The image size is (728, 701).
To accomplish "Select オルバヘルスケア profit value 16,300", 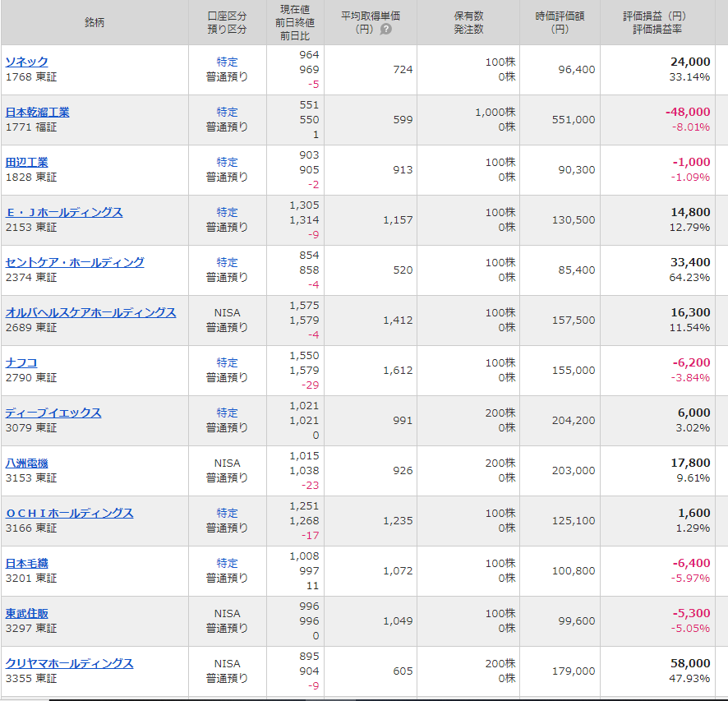I will click(x=690, y=312).
